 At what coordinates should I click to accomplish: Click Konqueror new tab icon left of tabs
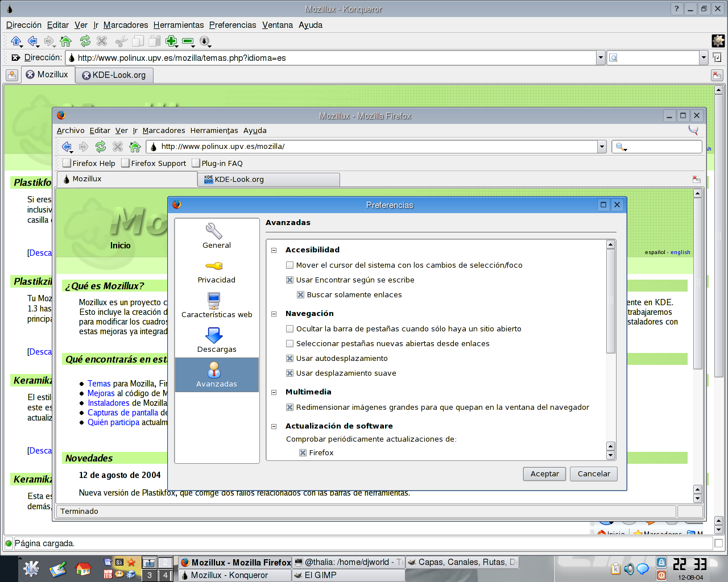click(x=12, y=75)
